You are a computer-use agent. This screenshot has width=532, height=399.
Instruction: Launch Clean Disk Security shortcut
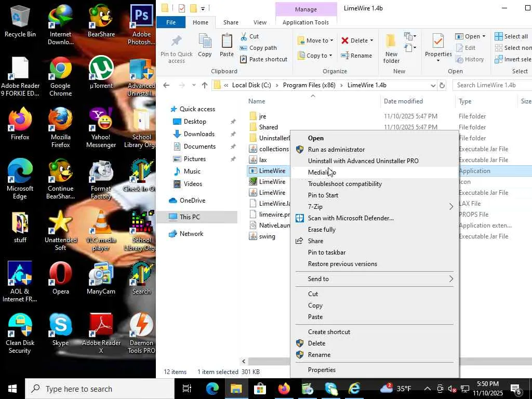[x=20, y=333]
